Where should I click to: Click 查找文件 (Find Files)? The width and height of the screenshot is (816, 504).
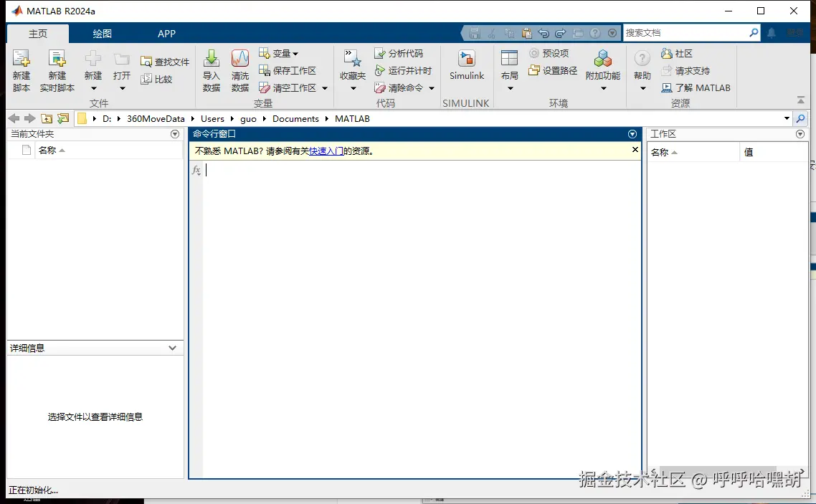click(164, 62)
